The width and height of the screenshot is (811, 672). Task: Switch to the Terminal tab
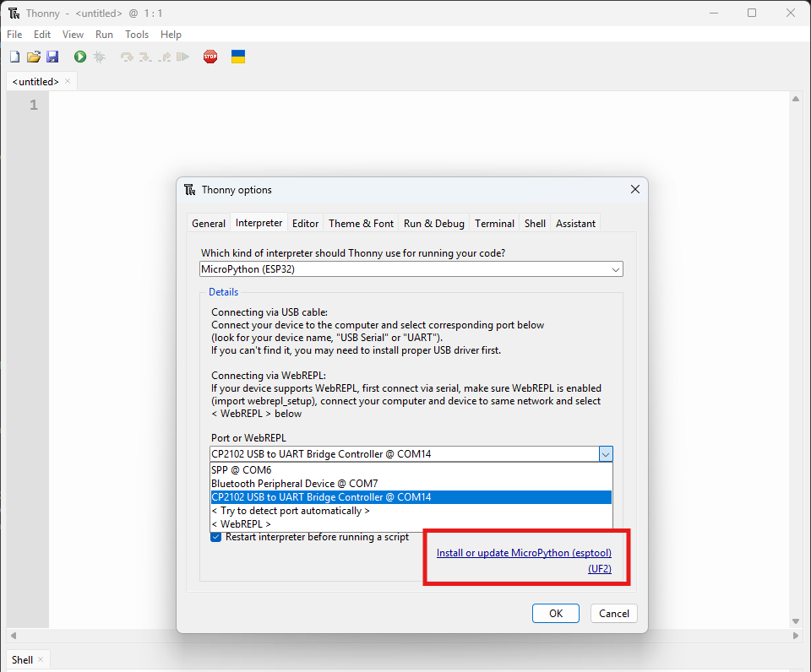pos(494,224)
